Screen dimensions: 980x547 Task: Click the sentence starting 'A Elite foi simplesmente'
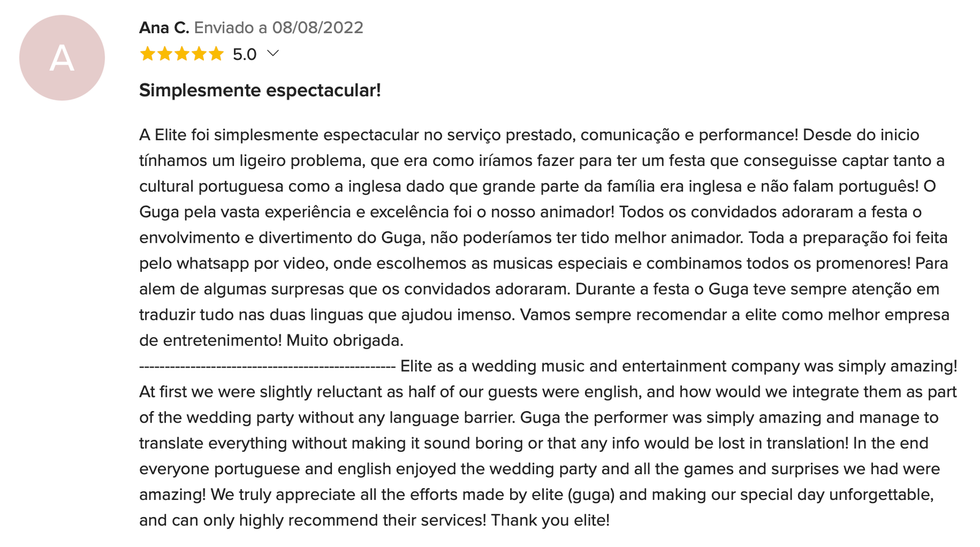click(469, 135)
